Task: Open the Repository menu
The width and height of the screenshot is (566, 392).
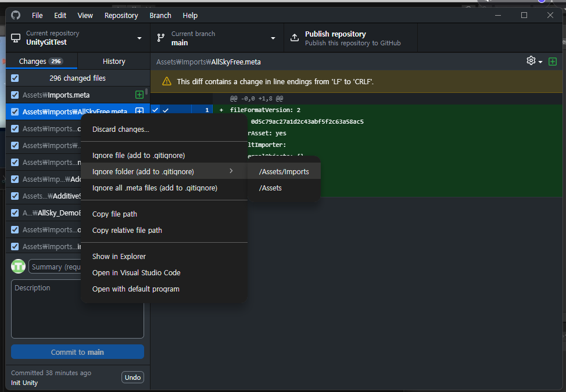Action: 121,16
